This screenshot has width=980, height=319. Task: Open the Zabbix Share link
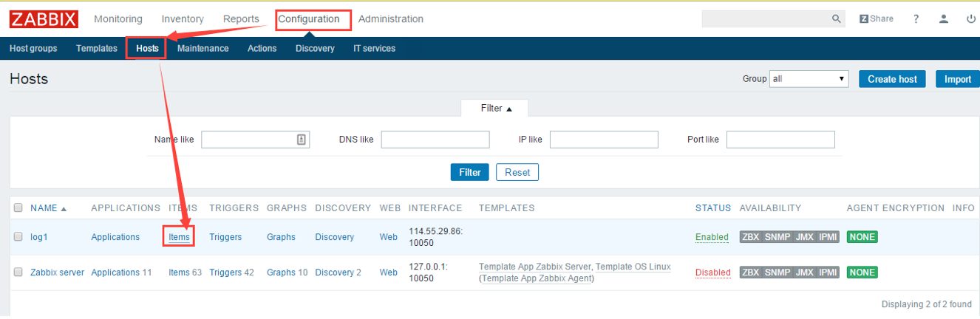[877, 19]
